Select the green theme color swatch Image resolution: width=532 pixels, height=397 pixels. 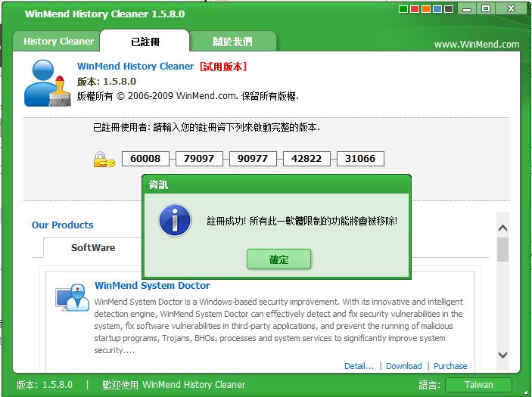coord(403,10)
